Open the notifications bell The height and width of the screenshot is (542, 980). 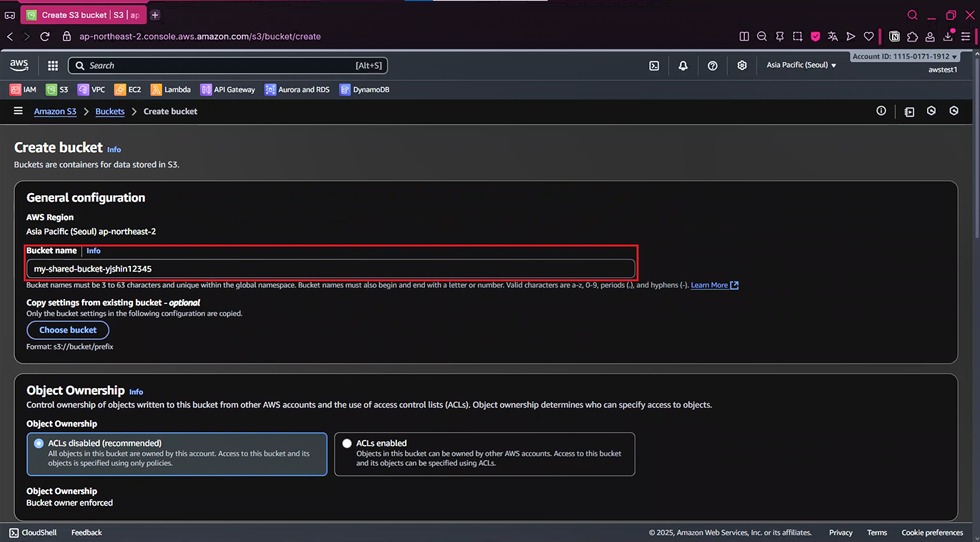tap(683, 66)
